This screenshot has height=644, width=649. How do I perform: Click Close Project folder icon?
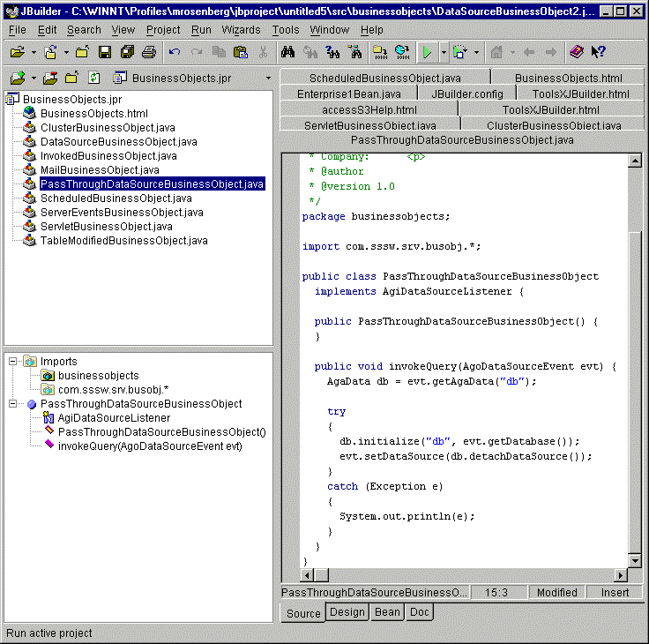pyautogui.click(x=71, y=78)
